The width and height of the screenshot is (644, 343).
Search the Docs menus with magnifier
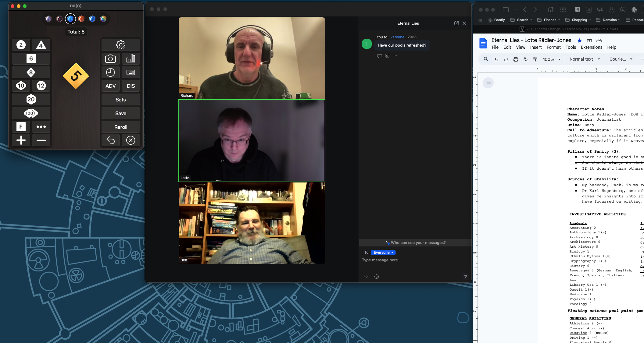pyautogui.click(x=486, y=59)
